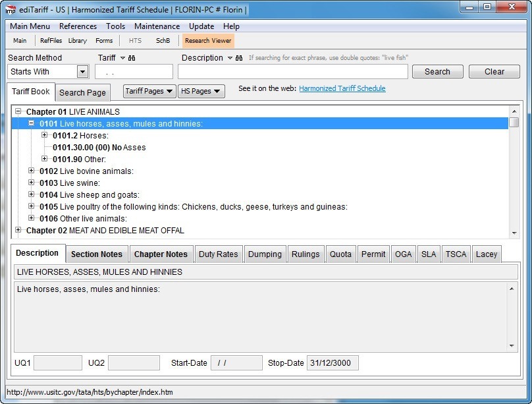532x404 pixels.
Task: Return to the Main toolbar view
Action: pos(20,40)
